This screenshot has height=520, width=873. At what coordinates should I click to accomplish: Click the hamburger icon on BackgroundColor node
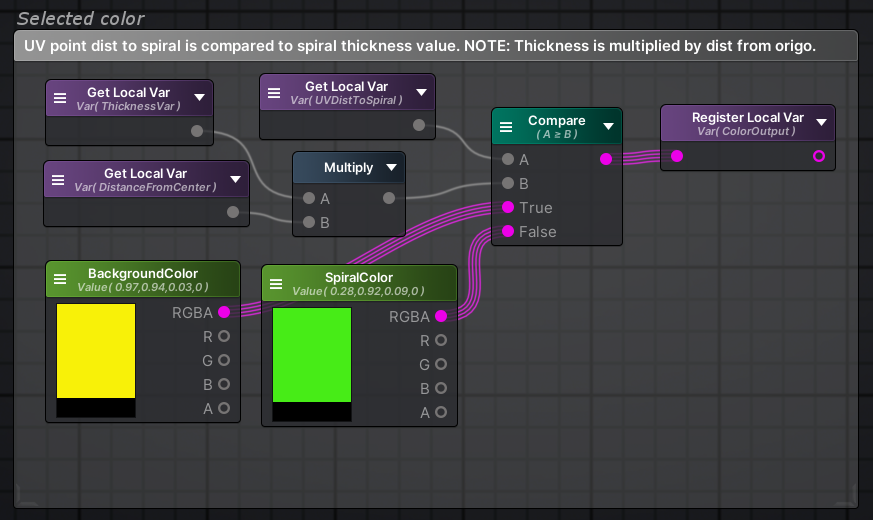pyautogui.click(x=61, y=279)
